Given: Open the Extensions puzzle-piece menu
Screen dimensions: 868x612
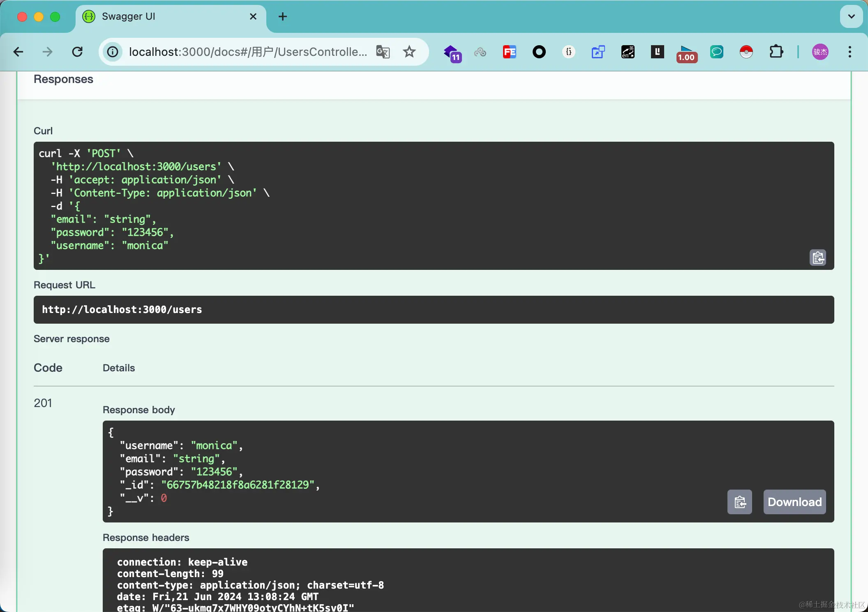Looking at the screenshot, I should pyautogui.click(x=776, y=52).
